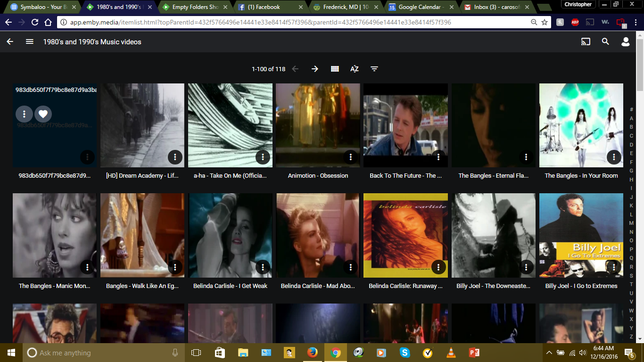Screen dimensions: 644x362
Task: Open the user profile icon
Action: point(625,41)
